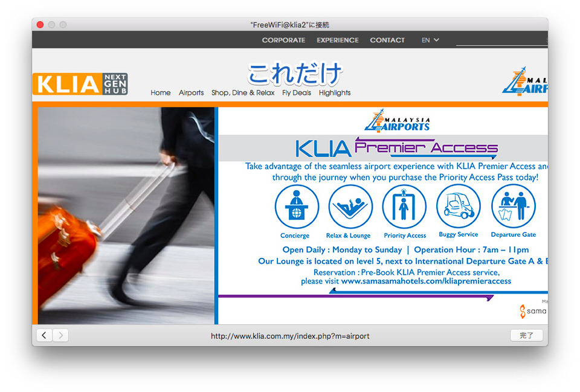
Task: Click the Relax & Lounge label text
Action: (x=348, y=236)
